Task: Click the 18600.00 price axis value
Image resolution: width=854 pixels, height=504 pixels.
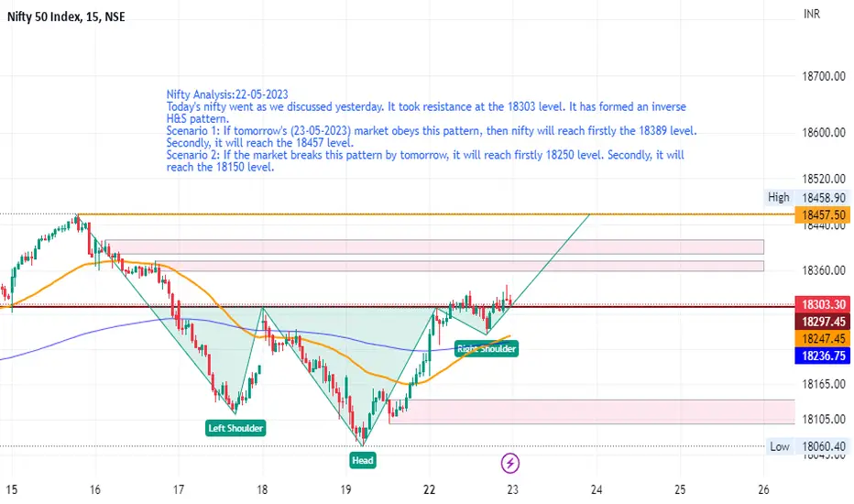Action: point(824,132)
